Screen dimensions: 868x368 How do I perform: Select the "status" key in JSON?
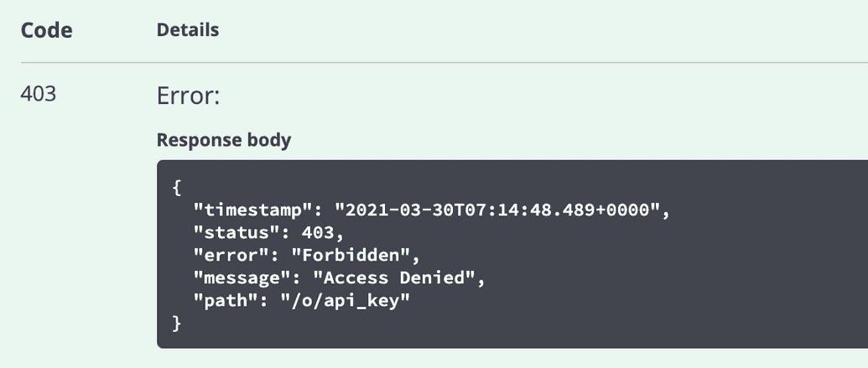pos(237,232)
